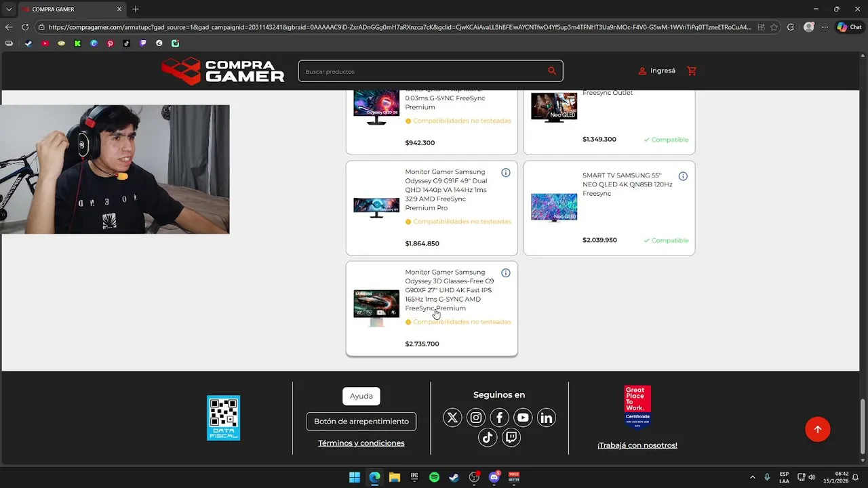Select the Odyssey 3D G90XF monitor thumbnail
The width and height of the screenshot is (868, 488).
click(376, 308)
